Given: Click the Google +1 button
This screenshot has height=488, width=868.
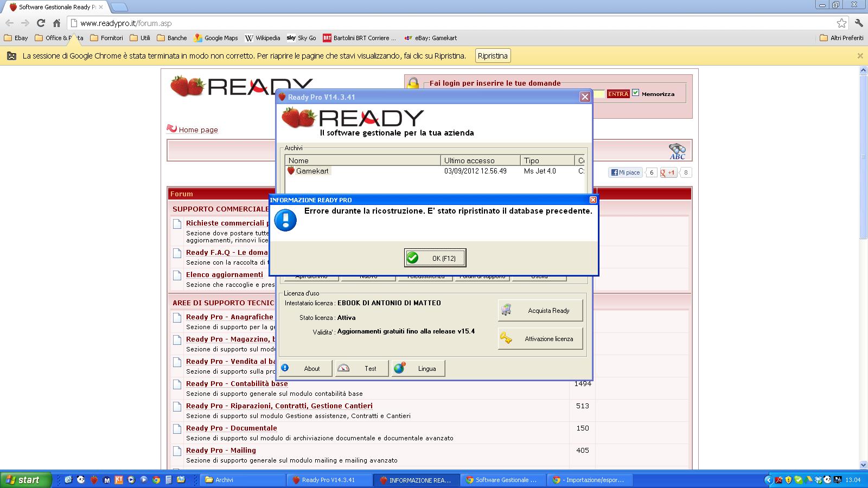Looking at the screenshot, I should point(668,172).
